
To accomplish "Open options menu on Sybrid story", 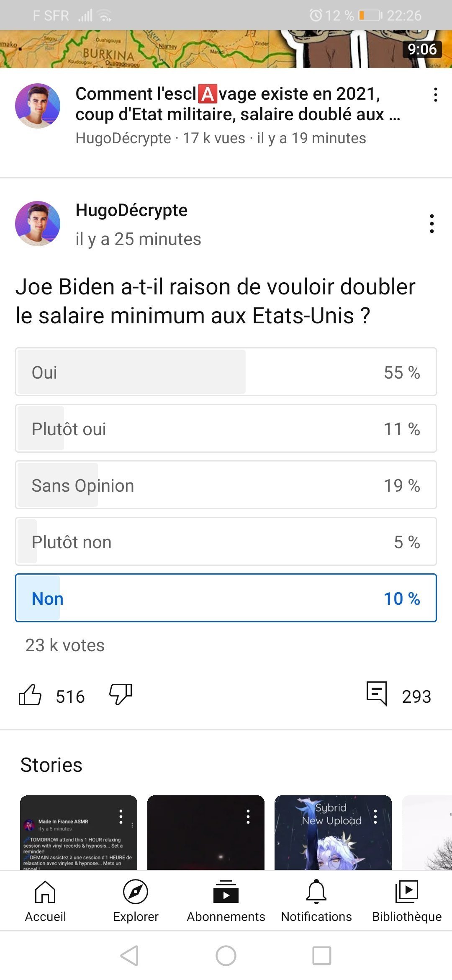I will tap(375, 816).
